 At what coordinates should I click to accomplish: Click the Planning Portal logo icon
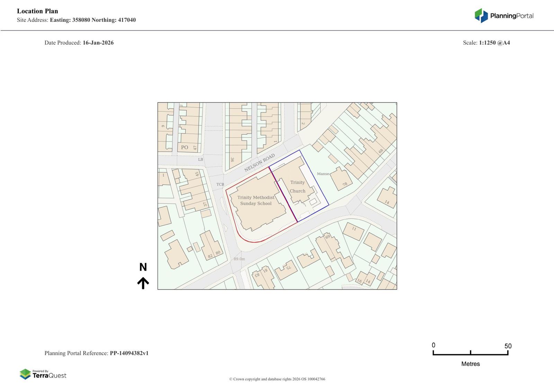481,16
